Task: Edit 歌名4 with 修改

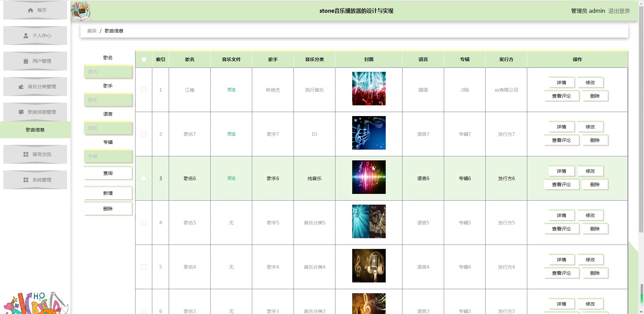Action: click(x=590, y=260)
